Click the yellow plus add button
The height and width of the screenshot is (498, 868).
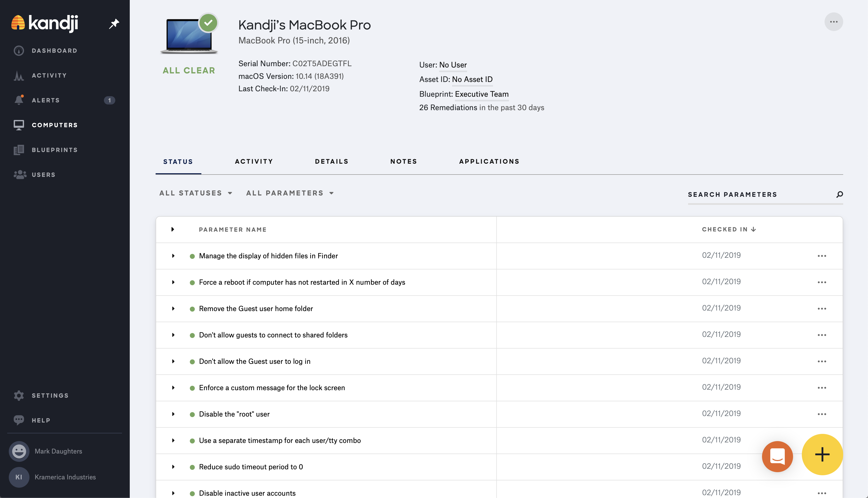822,455
